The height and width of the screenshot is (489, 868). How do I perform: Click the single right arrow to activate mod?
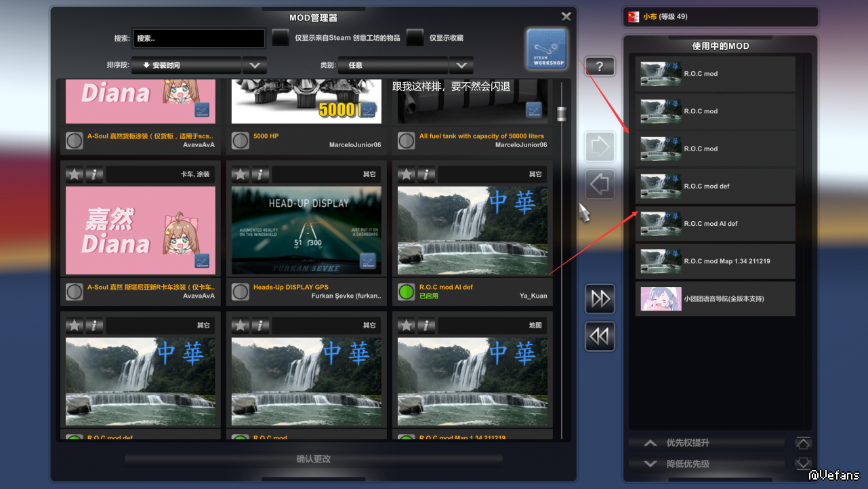click(x=600, y=146)
